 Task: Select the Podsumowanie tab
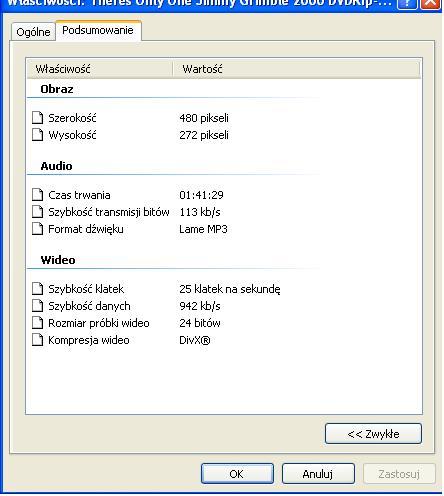[98, 30]
